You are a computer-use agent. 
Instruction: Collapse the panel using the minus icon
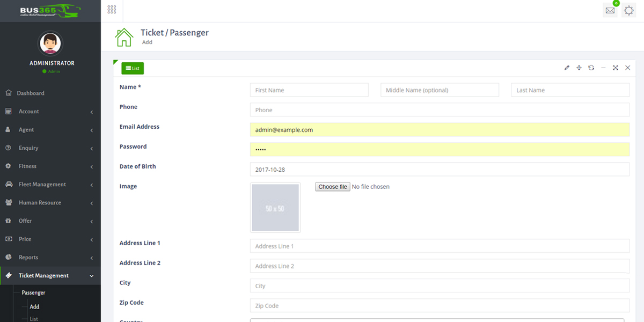tap(603, 68)
